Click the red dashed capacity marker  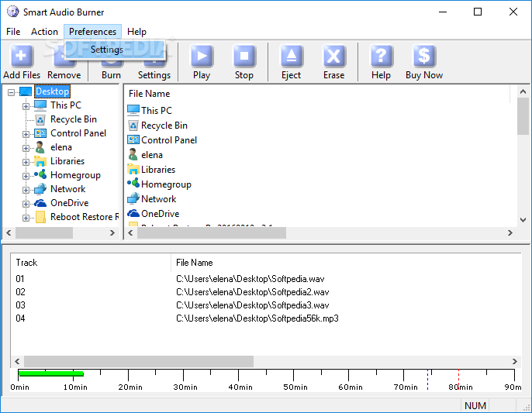point(459,380)
